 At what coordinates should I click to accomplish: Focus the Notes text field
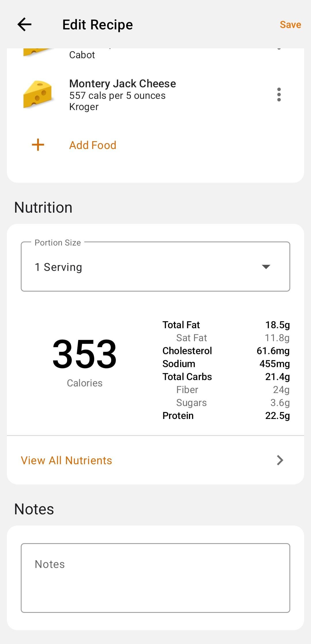click(x=155, y=578)
